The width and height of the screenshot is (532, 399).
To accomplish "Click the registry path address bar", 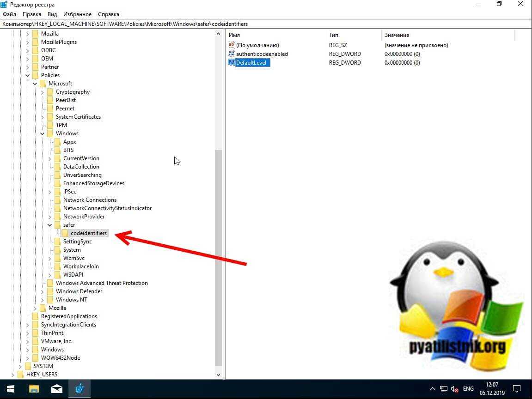I will click(x=266, y=24).
